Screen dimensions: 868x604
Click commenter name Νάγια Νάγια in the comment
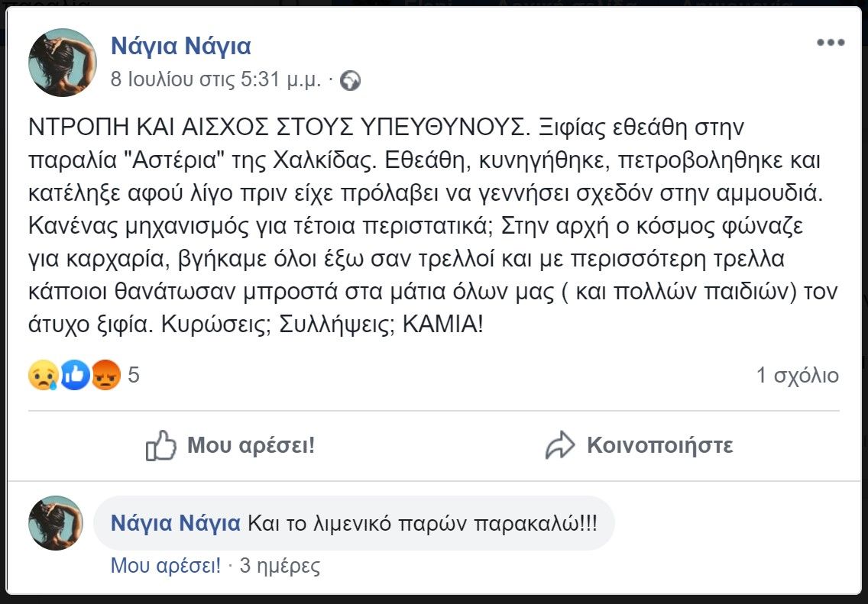176,524
